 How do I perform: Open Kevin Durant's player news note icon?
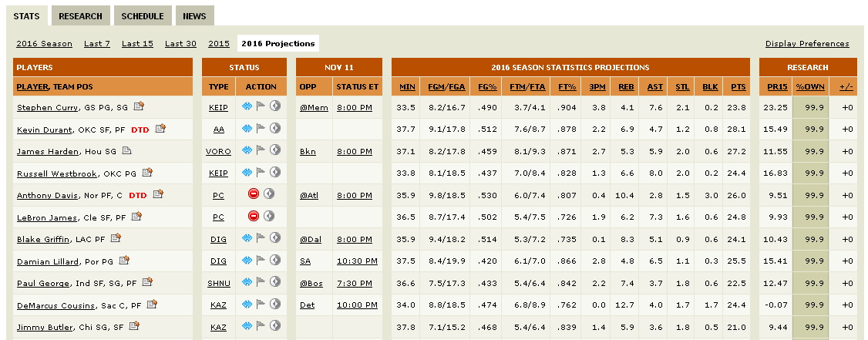(160, 128)
